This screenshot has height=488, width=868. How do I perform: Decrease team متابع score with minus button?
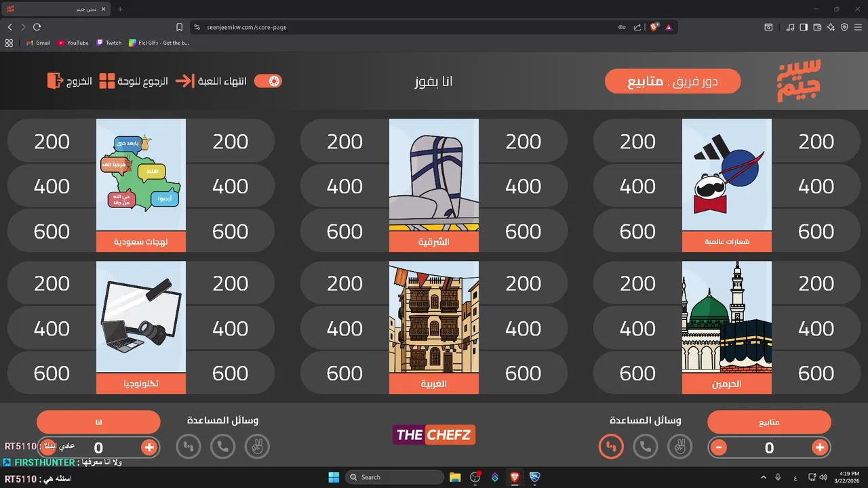(x=719, y=447)
